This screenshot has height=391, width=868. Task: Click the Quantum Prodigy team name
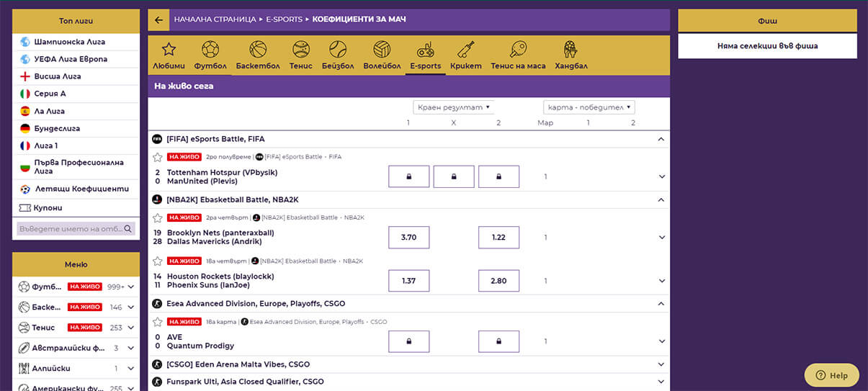(x=200, y=346)
